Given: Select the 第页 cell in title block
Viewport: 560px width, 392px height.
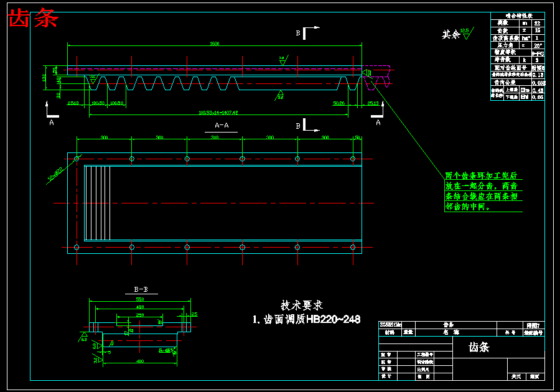Looking at the screenshot, I should point(534,376).
